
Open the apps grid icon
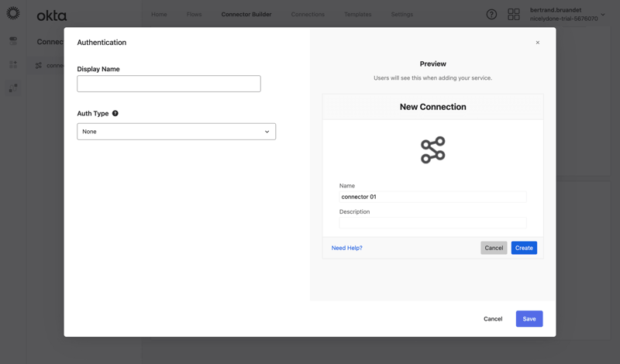coord(514,15)
